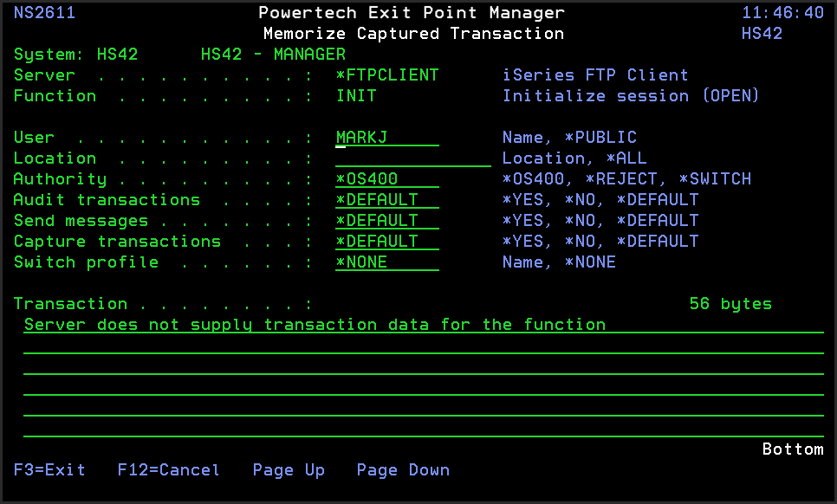This screenshot has height=504, width=837.
Task: Click the Page Up key label
Action: (289, 470)
